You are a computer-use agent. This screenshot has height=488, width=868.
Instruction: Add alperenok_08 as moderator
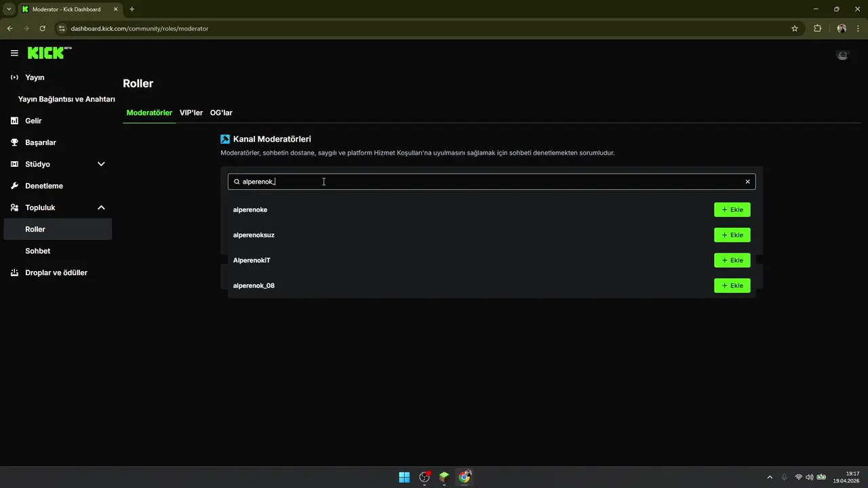point(732,285)
